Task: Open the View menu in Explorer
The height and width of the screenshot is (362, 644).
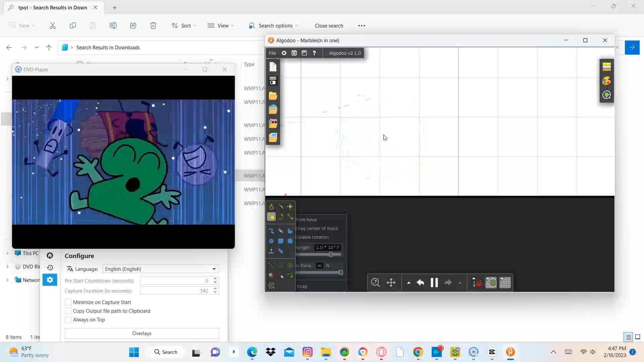Action: (x=220, y=26)
